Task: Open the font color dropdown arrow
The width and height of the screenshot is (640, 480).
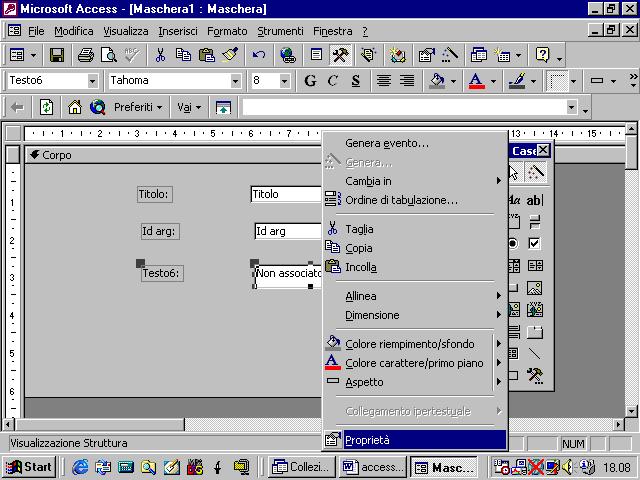Action: point(493,81)
